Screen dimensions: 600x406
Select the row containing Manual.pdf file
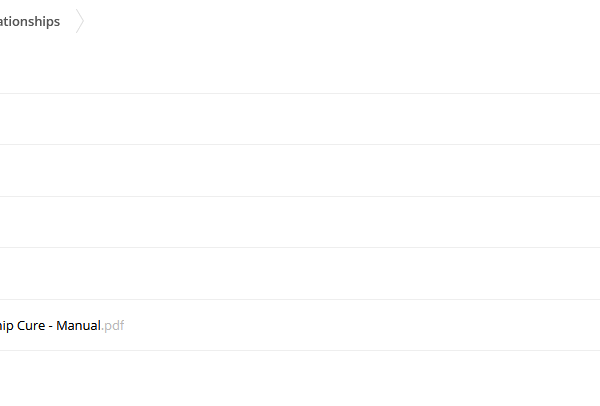pyautogui.click(x=300, y=325)
